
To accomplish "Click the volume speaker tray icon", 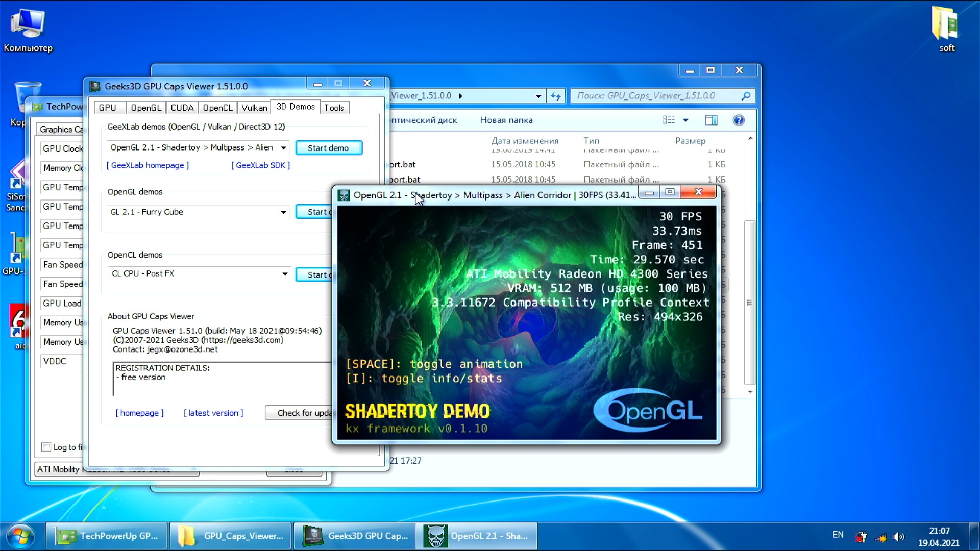I will (x=898, y=537).
